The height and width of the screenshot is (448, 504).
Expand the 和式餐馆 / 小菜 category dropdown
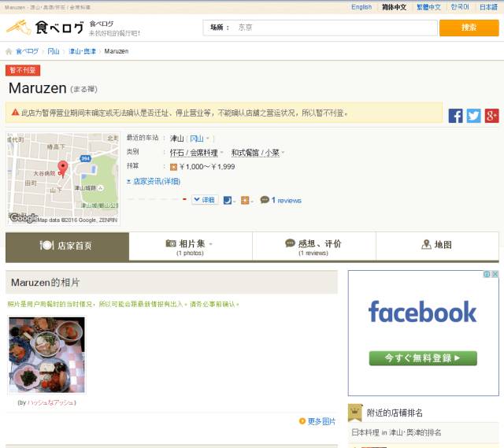258,153
